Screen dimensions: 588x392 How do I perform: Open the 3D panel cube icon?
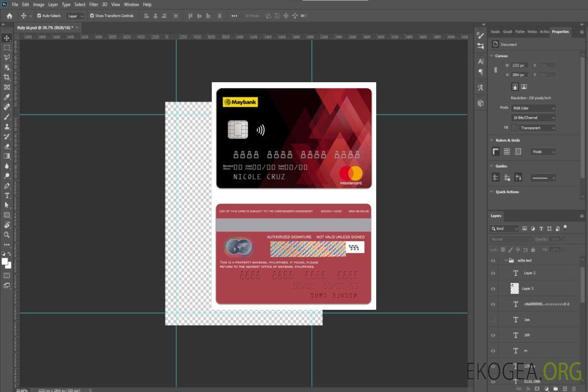click(x=481, y=103)
